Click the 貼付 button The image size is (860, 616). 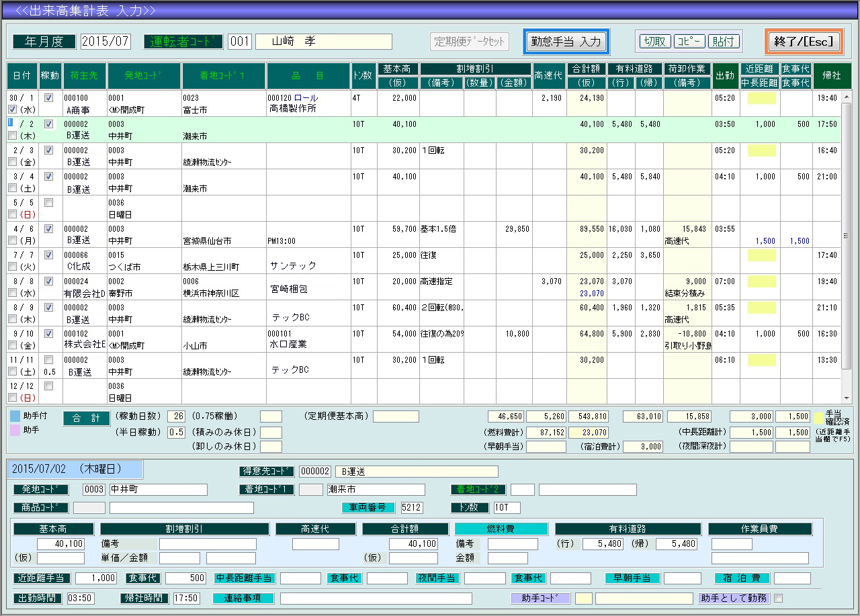point(724,41)
